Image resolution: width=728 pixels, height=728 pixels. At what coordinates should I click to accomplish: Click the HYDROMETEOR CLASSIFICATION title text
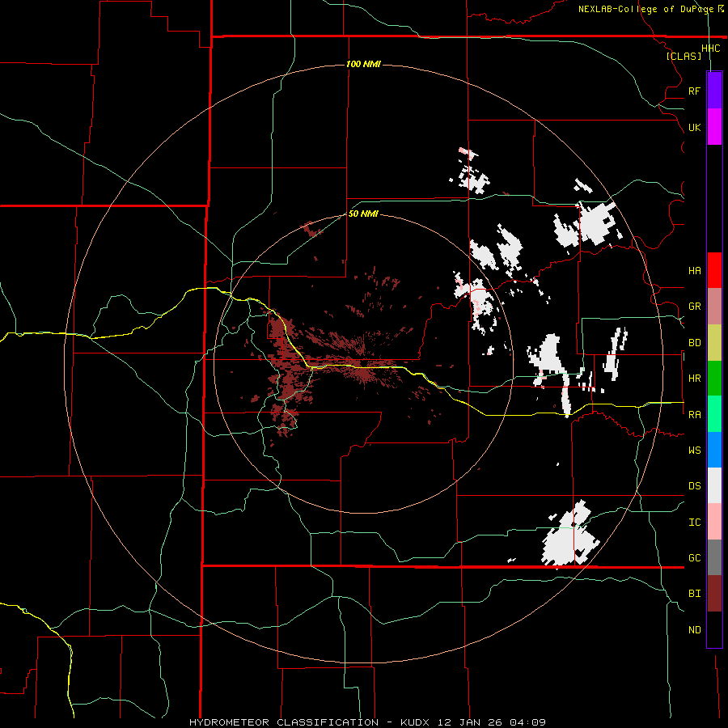(x=284, y=722)
